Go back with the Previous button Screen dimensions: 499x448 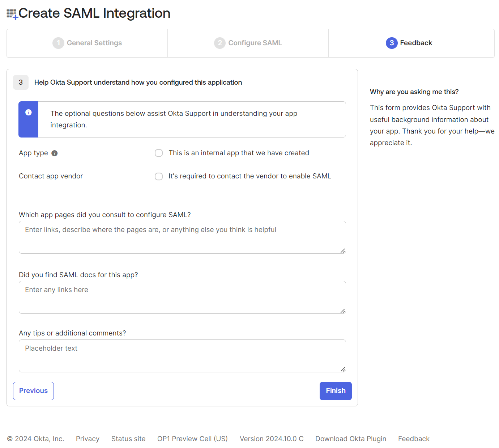[x=33, y=391]
